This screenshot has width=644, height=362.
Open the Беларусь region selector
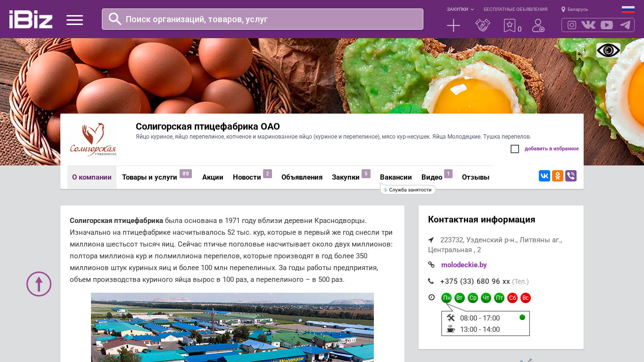[575, 9]
